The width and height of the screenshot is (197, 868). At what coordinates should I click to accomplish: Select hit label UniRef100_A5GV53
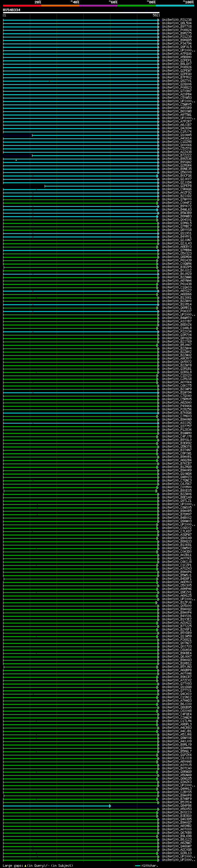coord(177,809)
